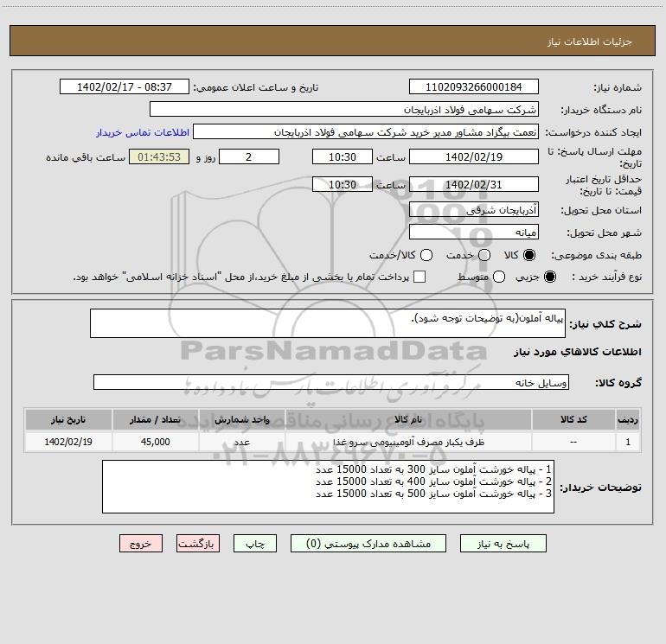Click the announcement date field 1402/02/17 - 08:37
Screen dimensions: 666x644
pyautogui.click(x=124, y=86)
